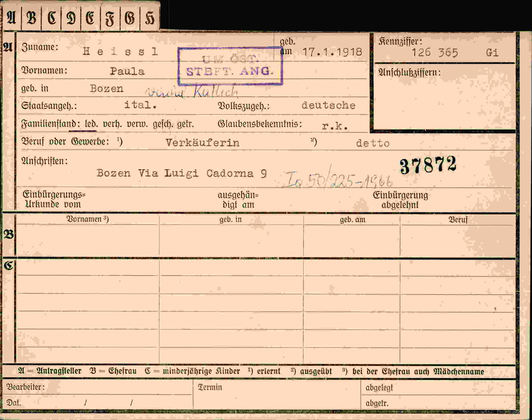The height and width of the screenshot is (420, 532).
Task: Select the address "Bozen Via Luigi Cadorna 9"
Action: 182,173
